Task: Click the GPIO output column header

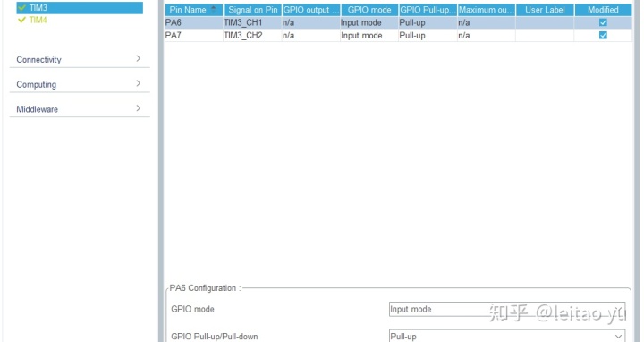Action: coord(311,10)
